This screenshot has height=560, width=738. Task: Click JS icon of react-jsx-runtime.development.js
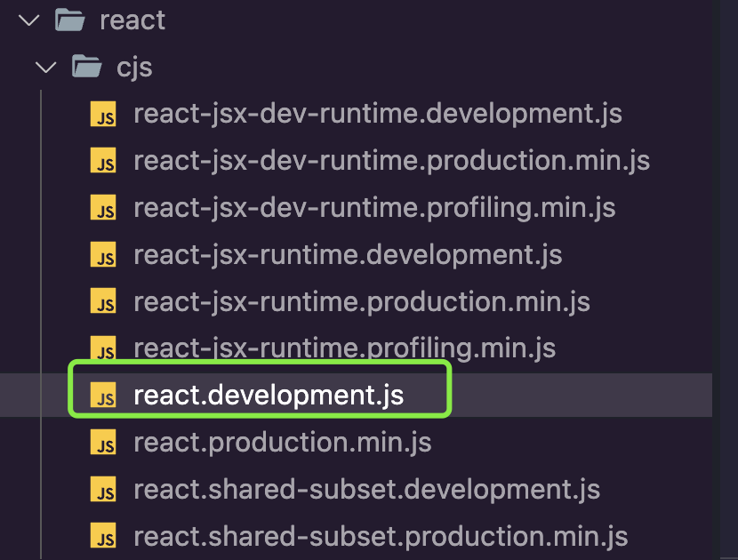tap(103, 254)
